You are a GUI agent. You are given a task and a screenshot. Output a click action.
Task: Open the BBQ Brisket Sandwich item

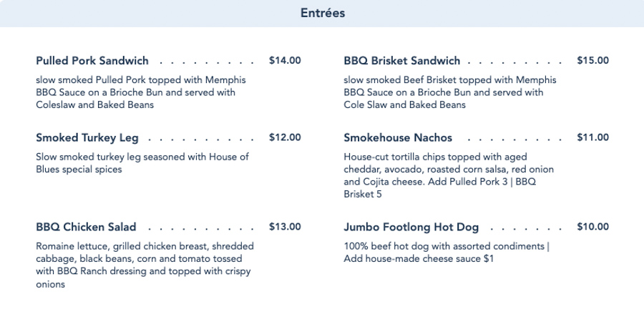tap(401, 61)
